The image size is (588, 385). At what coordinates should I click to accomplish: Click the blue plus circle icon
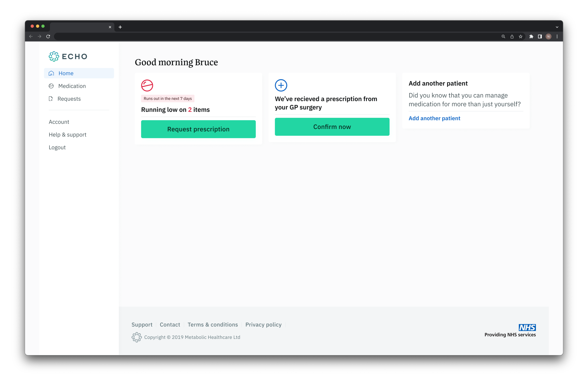[x=281, y=85]
